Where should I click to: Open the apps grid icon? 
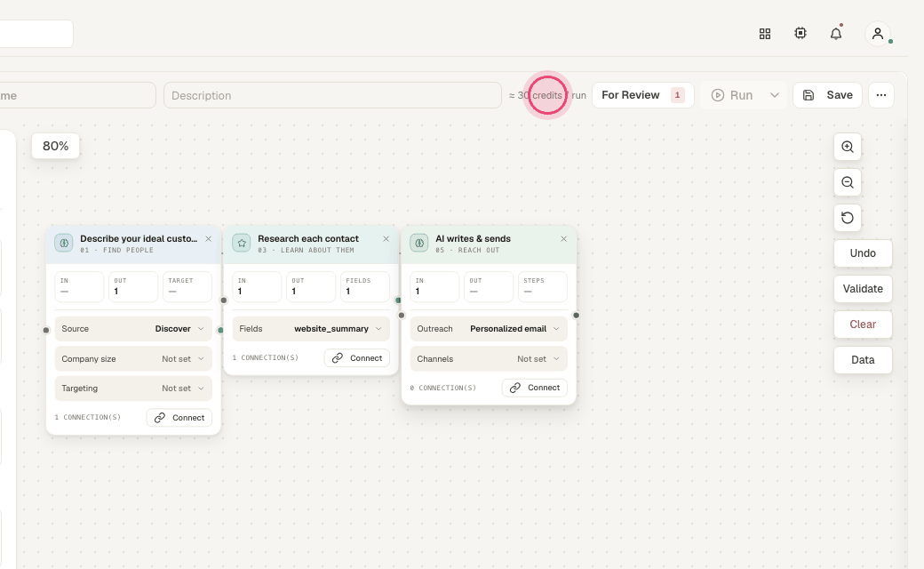coord(765,34)
